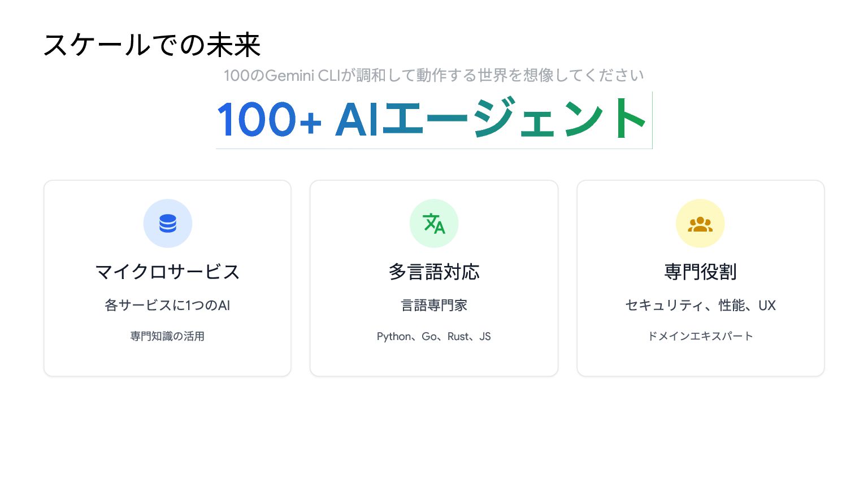Image resolution: width=868 pixels, height=488 pixels.
Task: Click the yellow people group icon
Action: [x=700, y=224]
